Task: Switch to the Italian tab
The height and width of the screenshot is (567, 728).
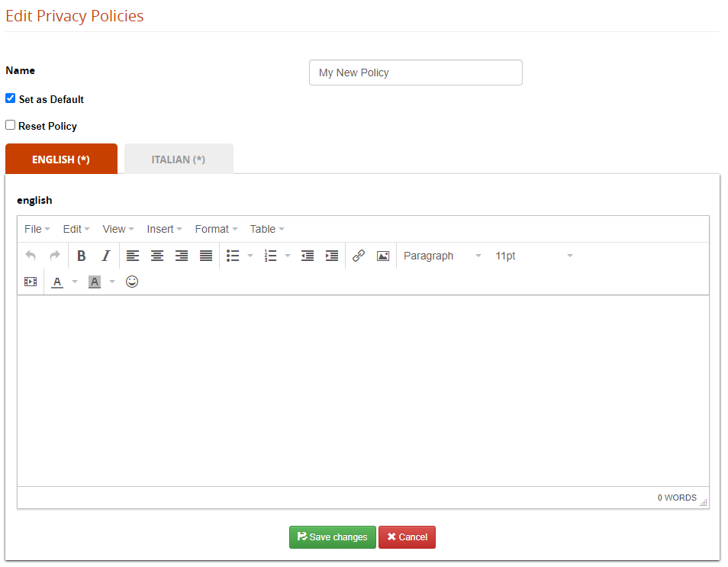Action: point(179,159)
